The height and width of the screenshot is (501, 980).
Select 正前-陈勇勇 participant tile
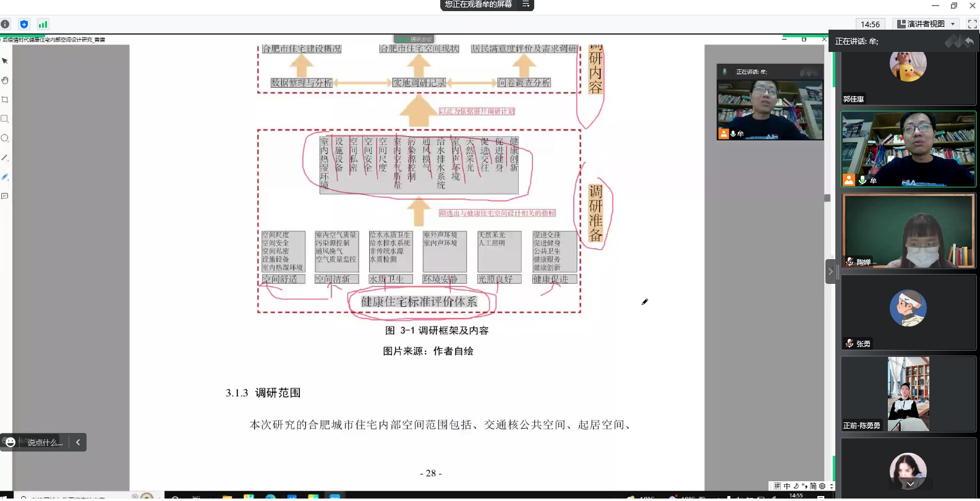click(908, 394)
